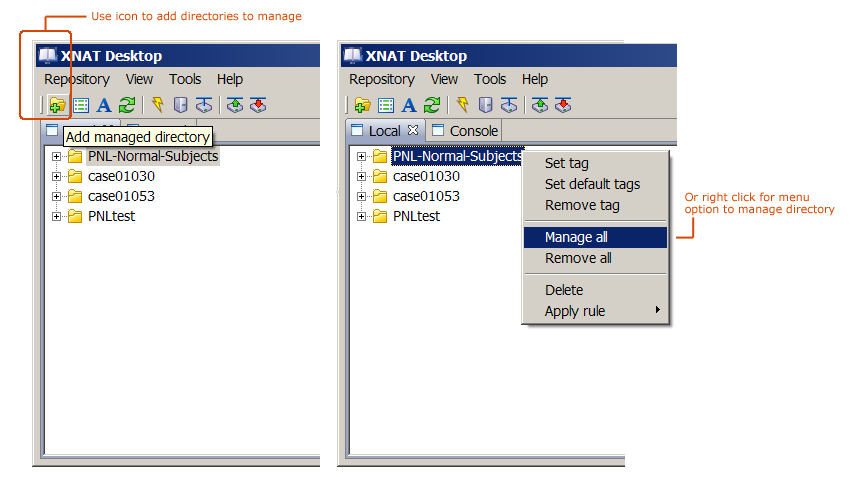Click Add managed directory icon in left window
The height and width of the screenshot is (477, 851).
point(57,104)
